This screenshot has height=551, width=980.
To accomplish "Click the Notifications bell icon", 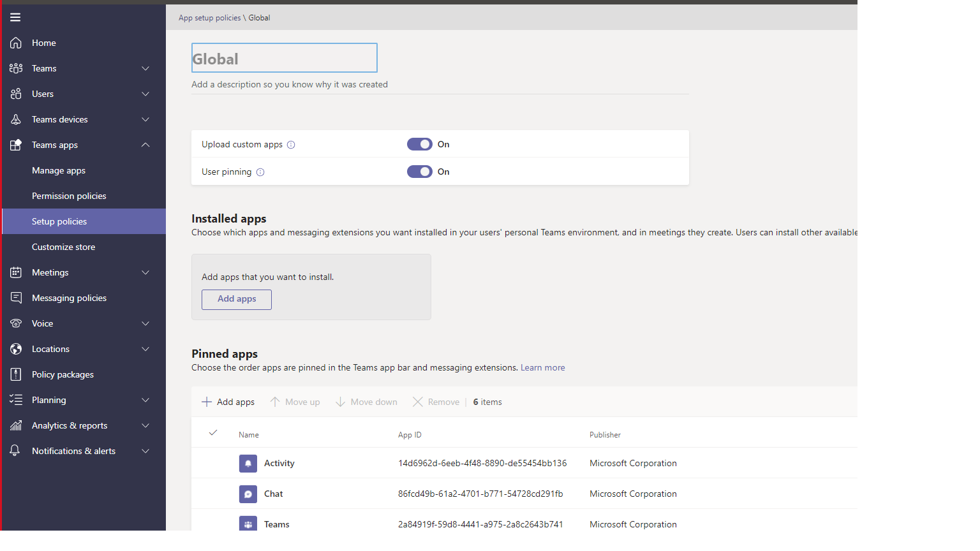I will (15, 451).
